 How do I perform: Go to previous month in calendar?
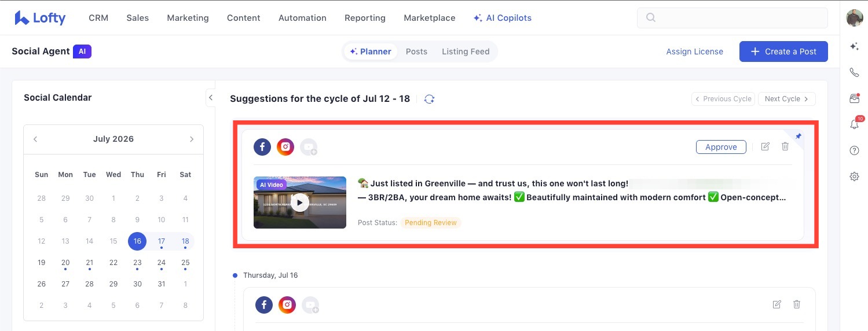tap(35, 139)
